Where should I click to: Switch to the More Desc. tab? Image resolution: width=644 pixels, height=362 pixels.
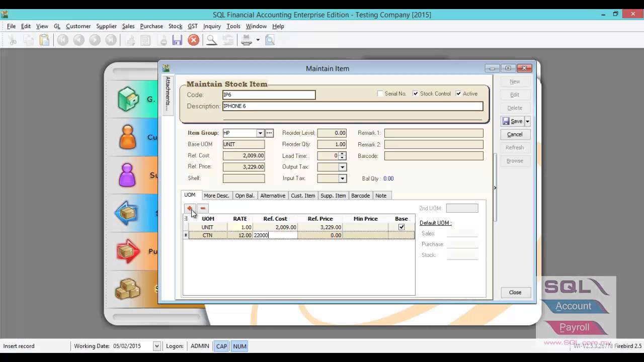point(216,196)
